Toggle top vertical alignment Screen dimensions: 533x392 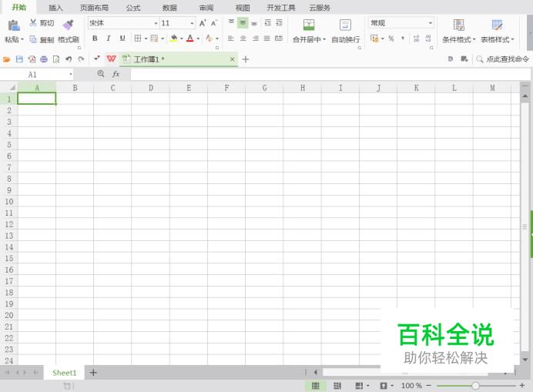coord(231,22)
